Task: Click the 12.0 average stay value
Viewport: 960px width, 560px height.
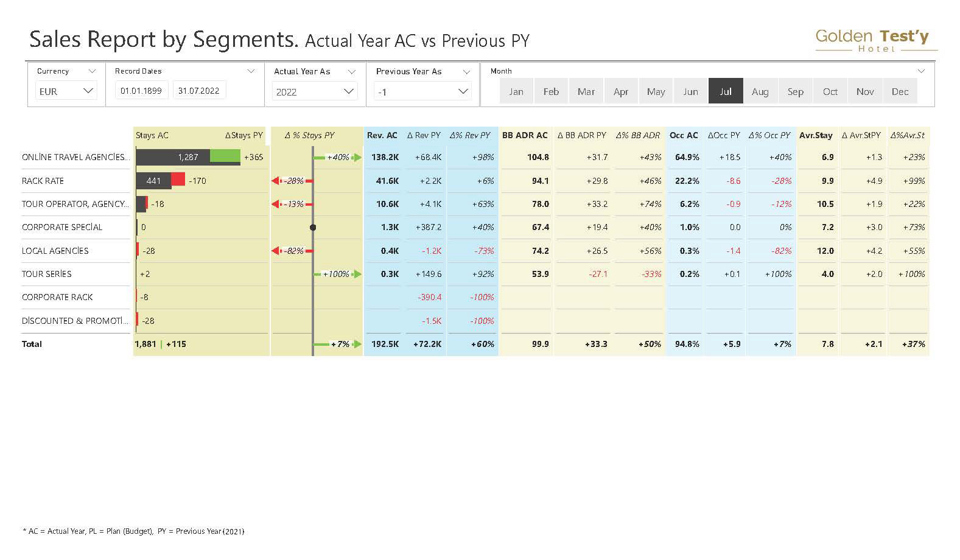Action: click(825, 251)
